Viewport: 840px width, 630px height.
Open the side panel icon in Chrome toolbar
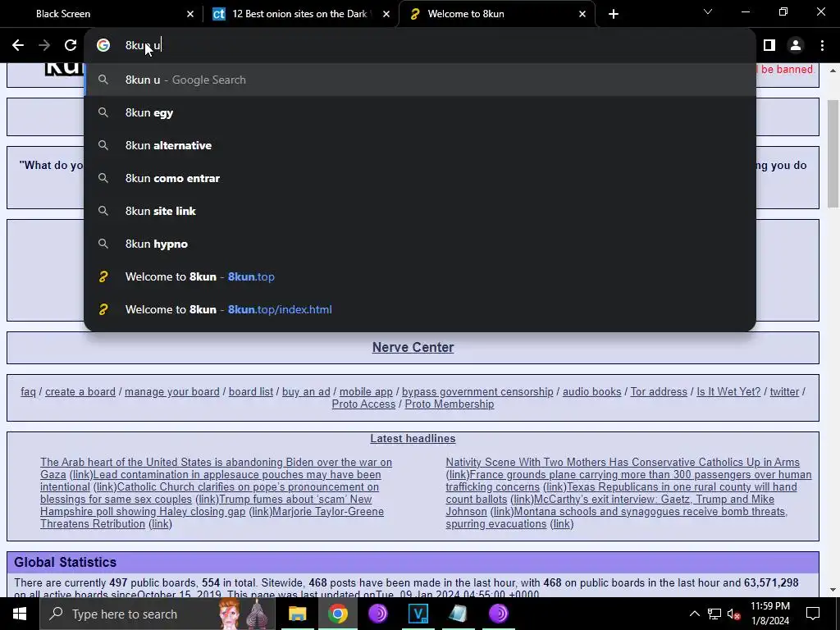pos(769,46)
